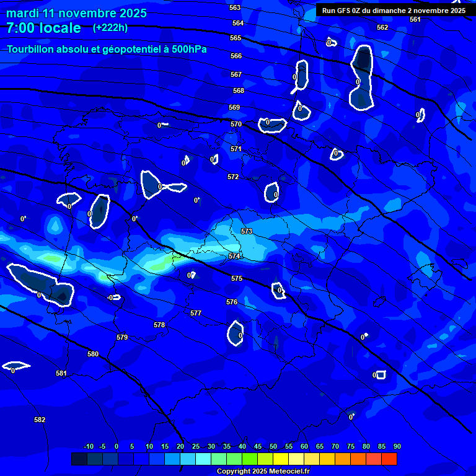Click the 580 contour label

click(x=93, y=354)
